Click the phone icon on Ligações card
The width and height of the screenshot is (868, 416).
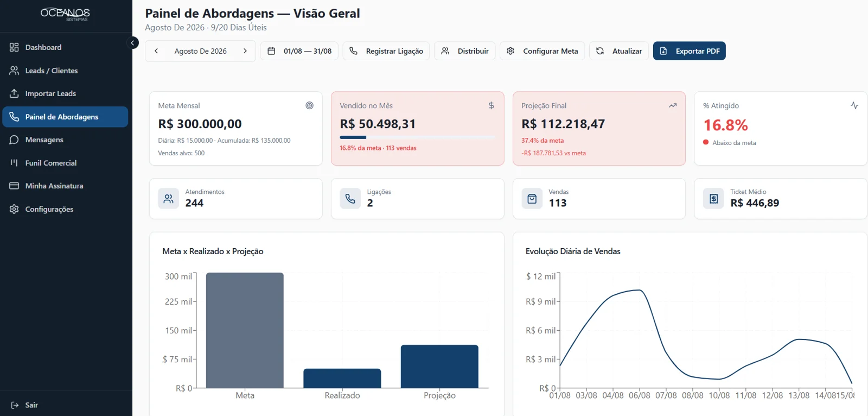350,199
